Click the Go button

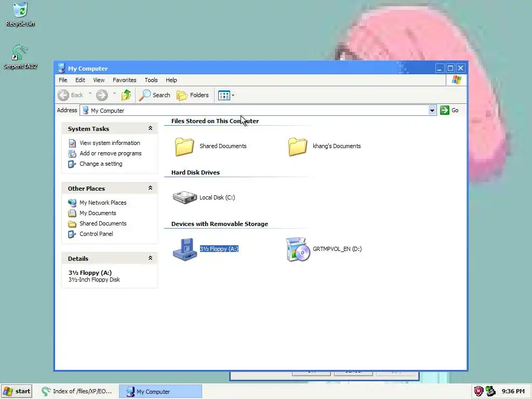point(449,110)
